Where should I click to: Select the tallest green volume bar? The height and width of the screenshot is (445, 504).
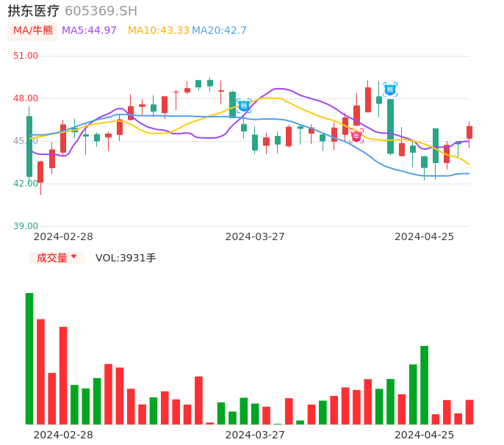[29, 358]
